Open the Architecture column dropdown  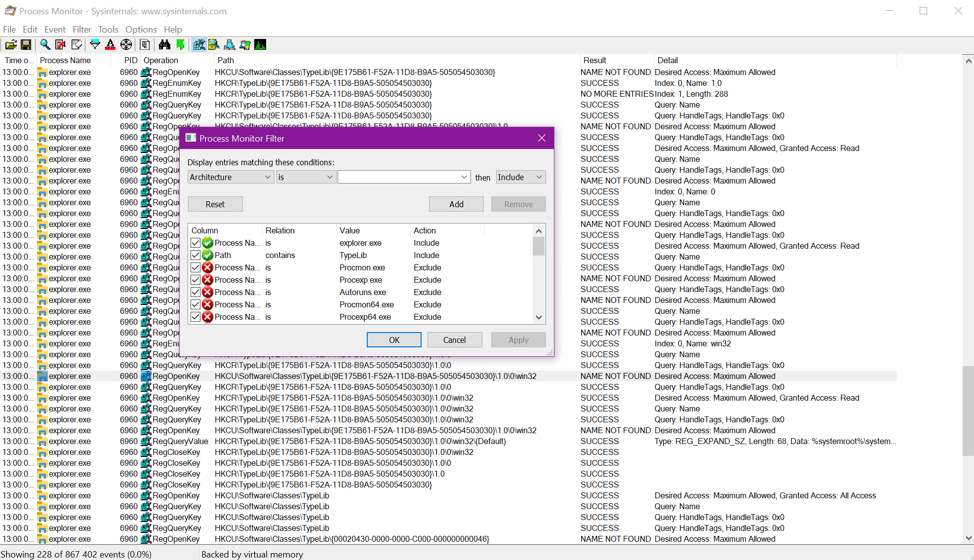click(x=231, y=177)
